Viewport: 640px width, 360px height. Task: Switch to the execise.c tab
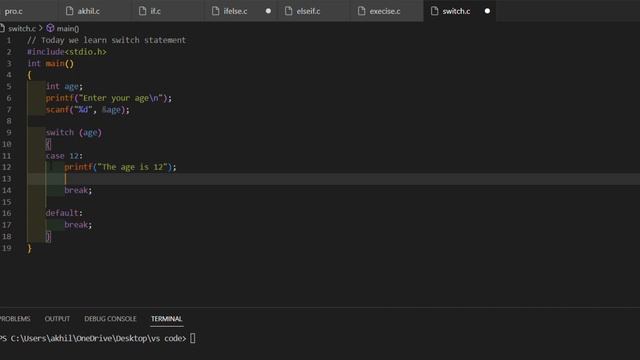tap(384, 11)
